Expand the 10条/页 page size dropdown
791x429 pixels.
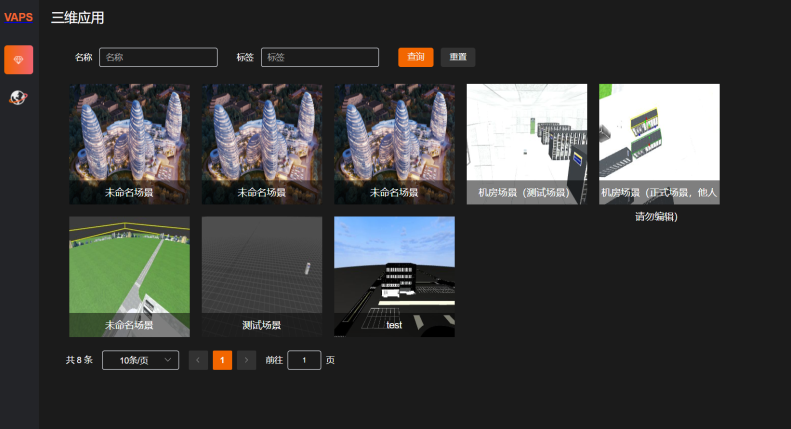141,360
